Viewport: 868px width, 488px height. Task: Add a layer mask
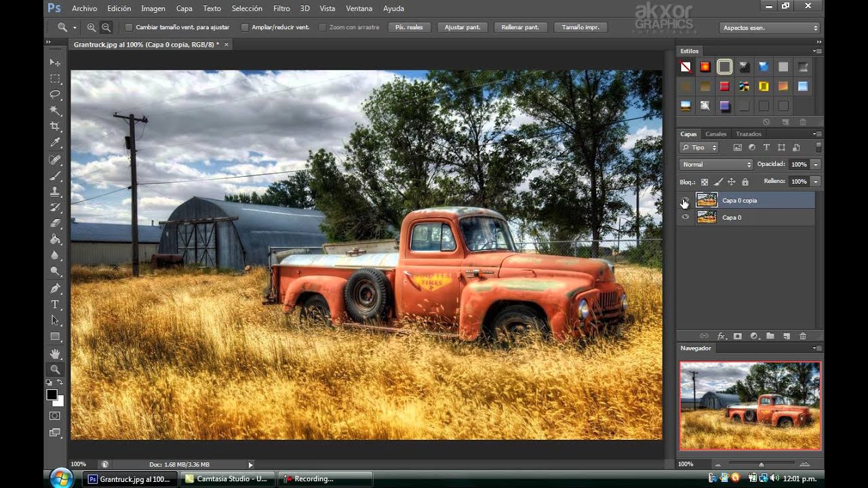pos(738,336)
